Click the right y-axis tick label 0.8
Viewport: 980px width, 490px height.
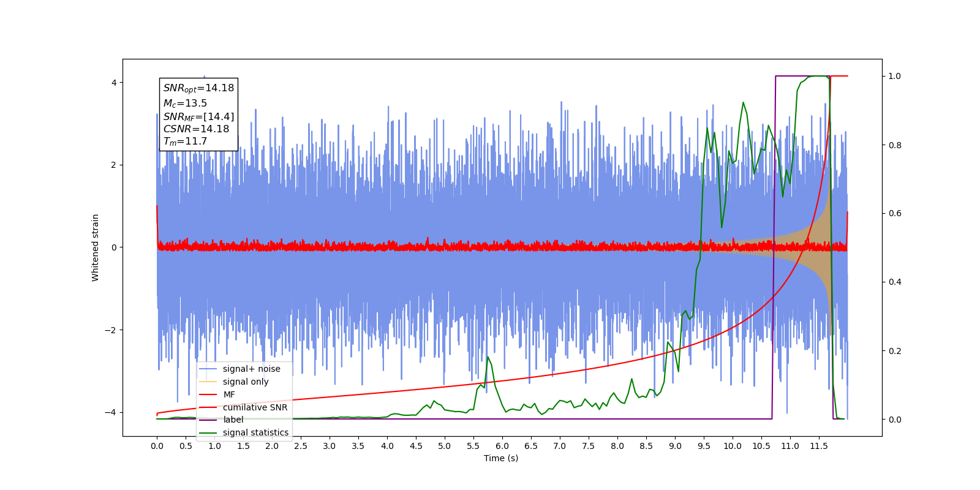coord(895,145)
